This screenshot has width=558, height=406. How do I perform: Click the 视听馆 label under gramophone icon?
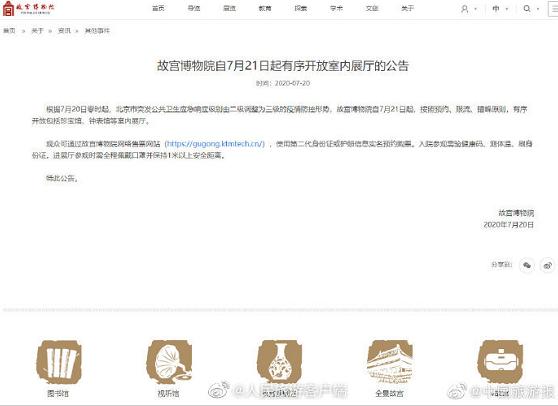(x=168, y=394)
